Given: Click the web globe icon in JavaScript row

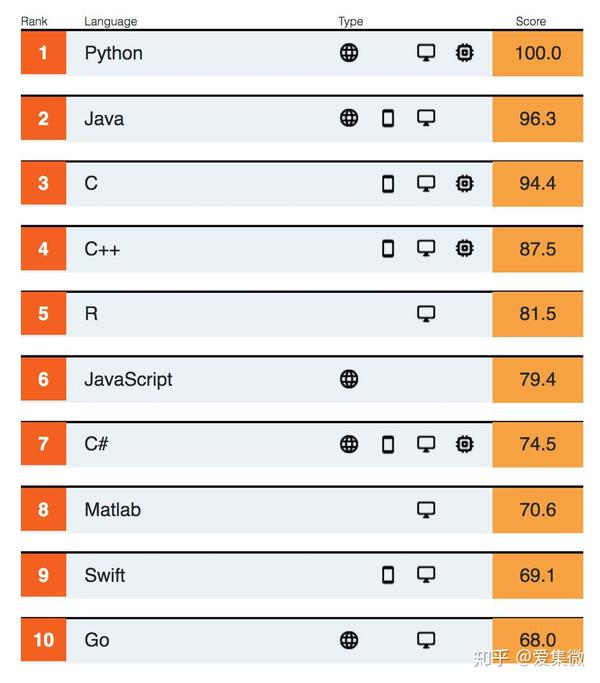Looking at the screenshot, I should coord(349,379).
